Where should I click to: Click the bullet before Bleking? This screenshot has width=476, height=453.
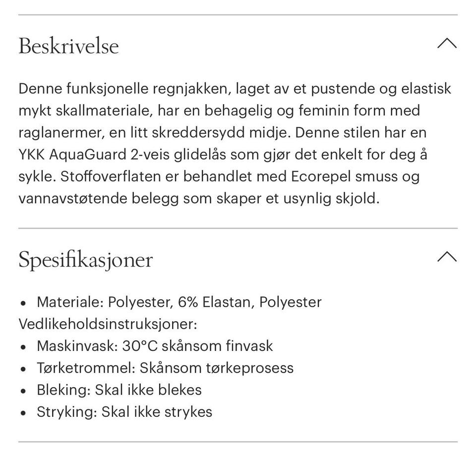click(23, 391)
